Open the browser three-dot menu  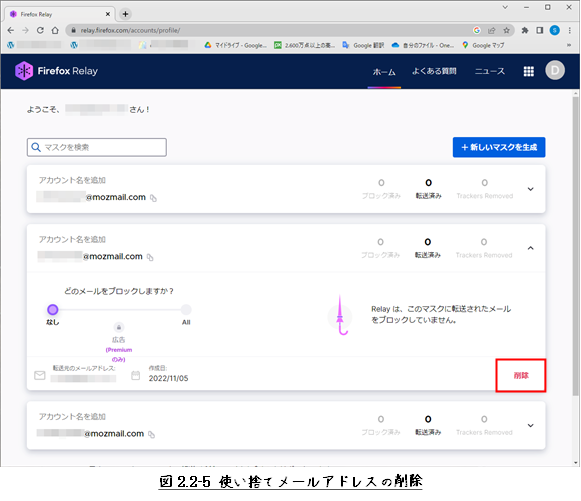tap(570, 30)
